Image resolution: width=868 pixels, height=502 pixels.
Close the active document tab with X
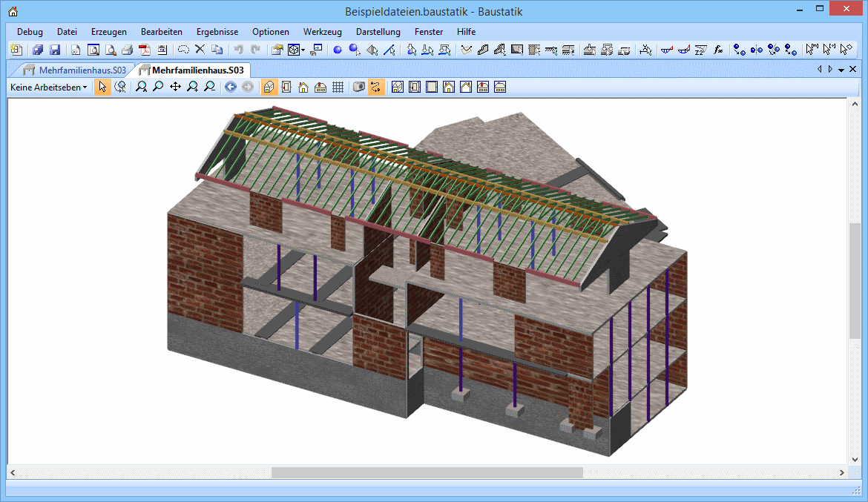(x=852, y=70)
